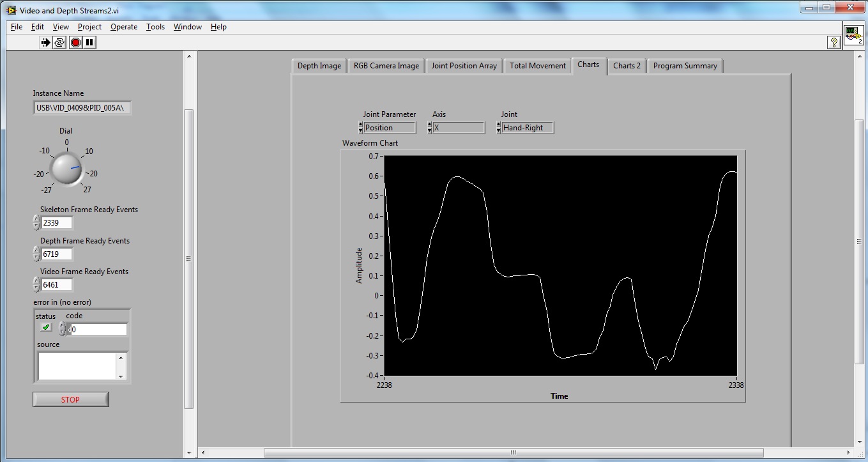Image resolution: width=868 pixels, height=462 pixels.
Task: Click the red Abort Execution button
Action: [x=75, y=42]
